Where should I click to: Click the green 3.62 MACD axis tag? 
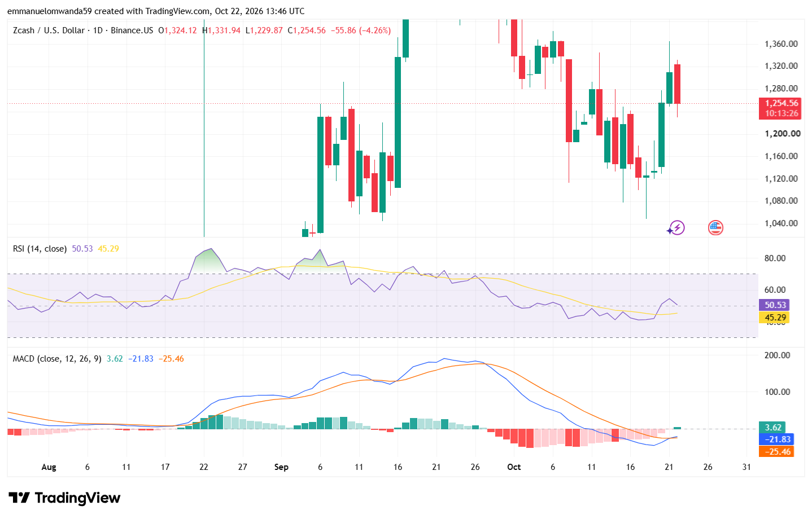773,428
